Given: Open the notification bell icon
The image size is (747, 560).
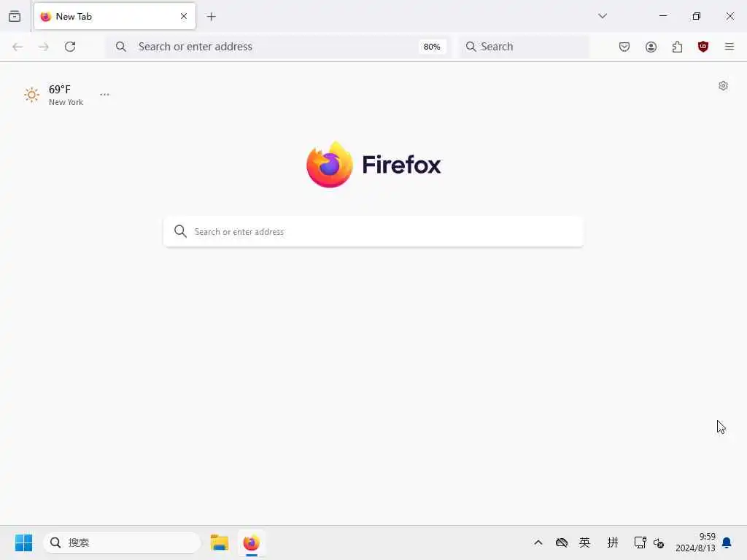Looking at the screenshot, I should pos(727,542).
